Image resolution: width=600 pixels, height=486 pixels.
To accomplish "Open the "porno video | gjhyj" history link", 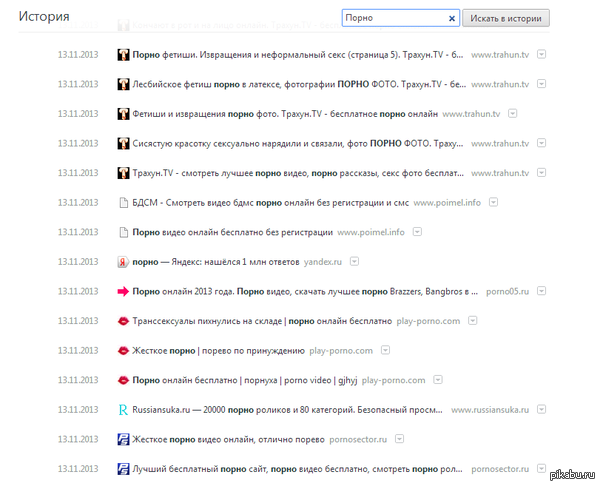I will coord(245,380).
